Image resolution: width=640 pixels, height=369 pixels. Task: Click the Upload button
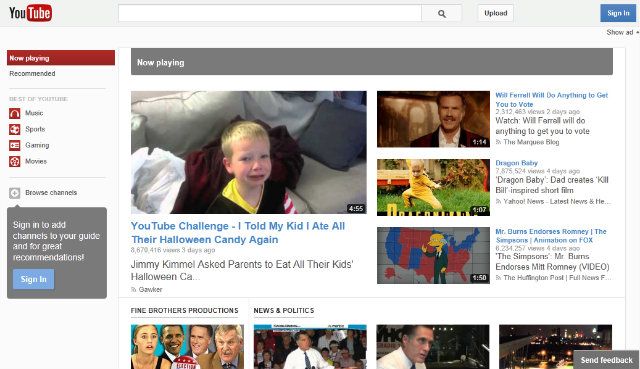tap(496, 13)
